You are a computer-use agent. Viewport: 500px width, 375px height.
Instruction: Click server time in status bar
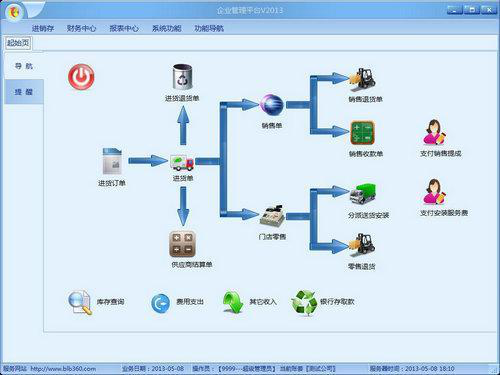412,369
